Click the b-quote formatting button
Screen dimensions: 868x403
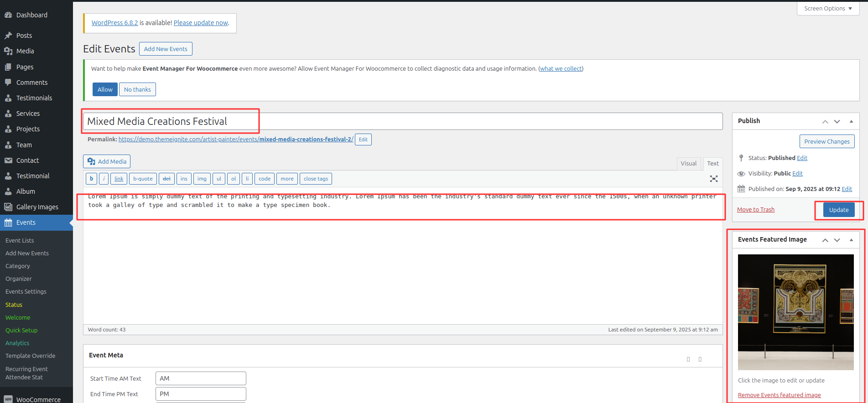tap(143, 179)
